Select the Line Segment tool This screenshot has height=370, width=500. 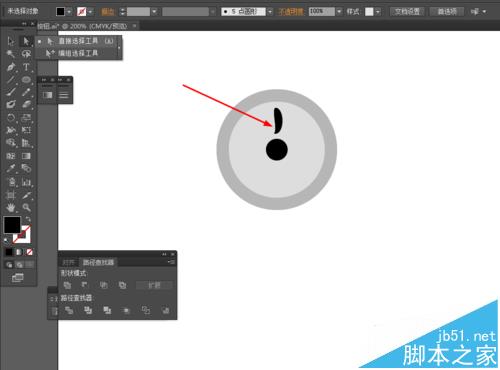click(x=11, y=79)
